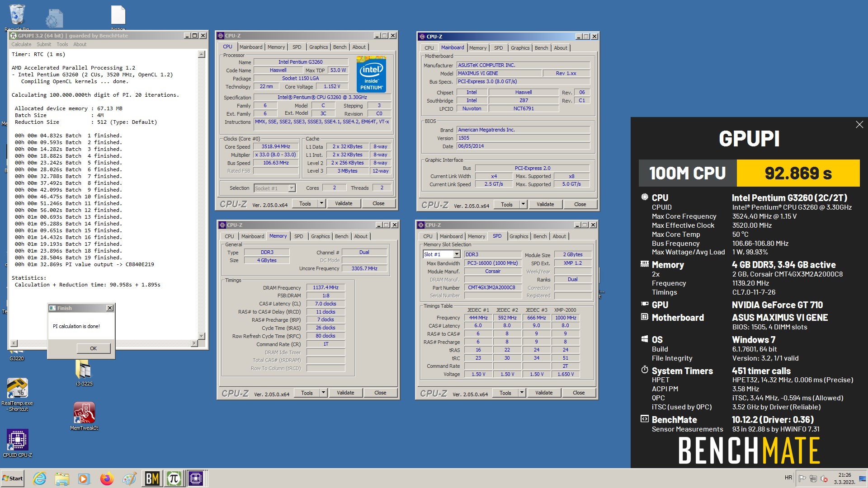Click the Intel Inside Pentium logo

click(371, 74)
